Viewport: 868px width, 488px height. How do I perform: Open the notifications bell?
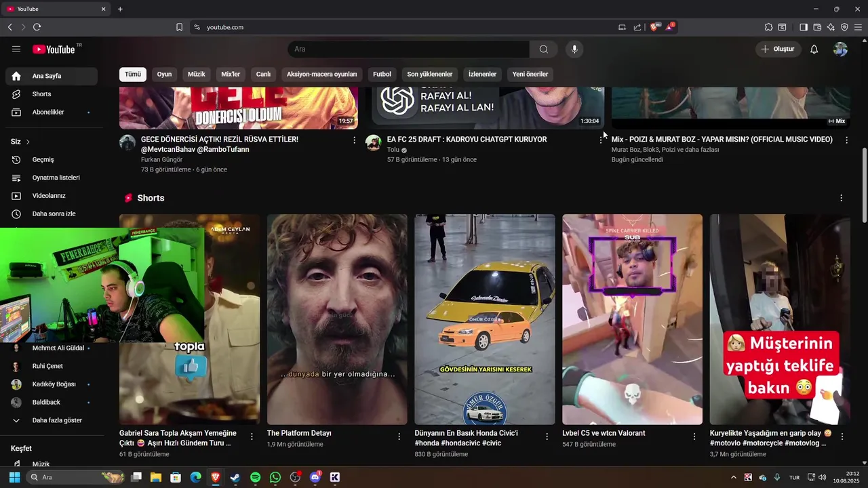click(814, 49)
